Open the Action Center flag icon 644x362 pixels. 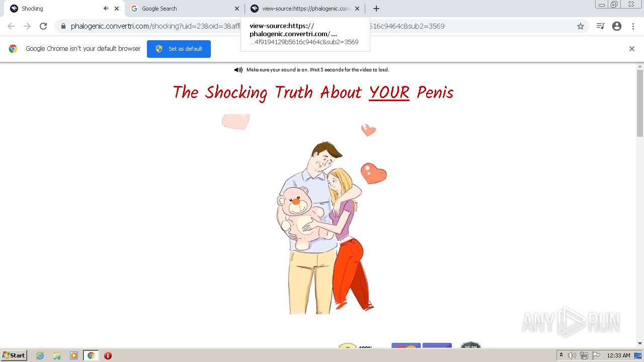click(x=596, y=355)
